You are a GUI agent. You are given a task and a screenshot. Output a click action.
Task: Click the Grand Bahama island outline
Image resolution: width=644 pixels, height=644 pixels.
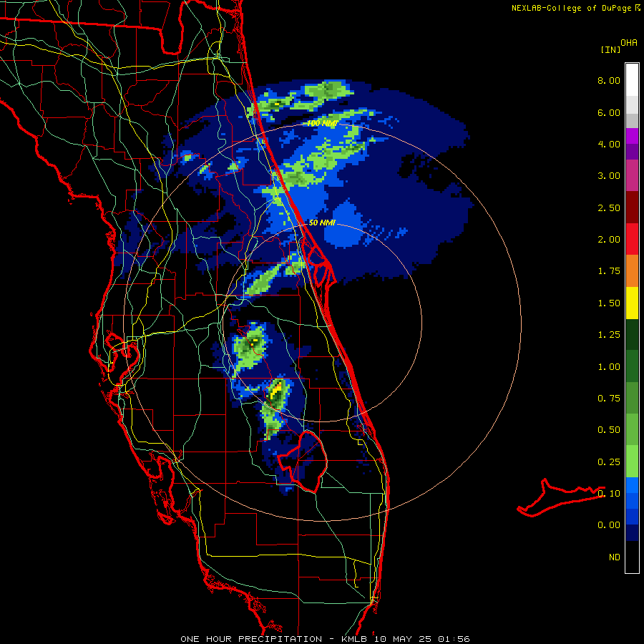coord(560,497)
